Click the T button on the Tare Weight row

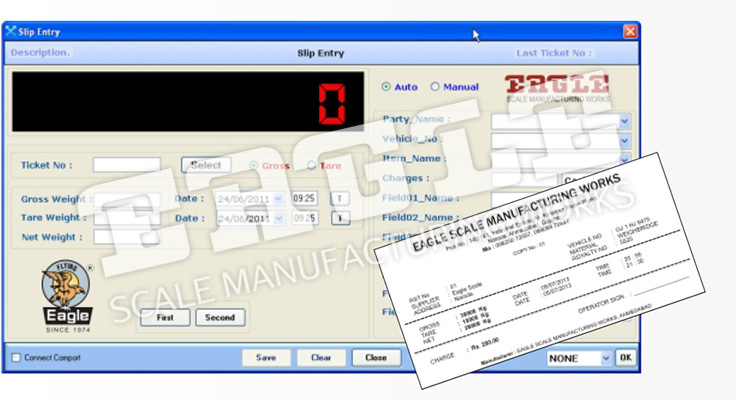click(x=340, y=218)
